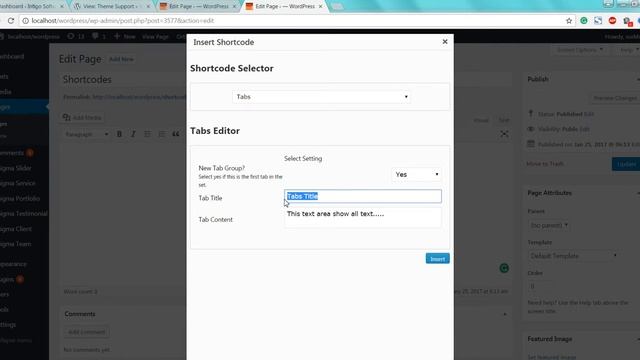Click the Bold icon in editor toolbar

(x=119, y=134)
